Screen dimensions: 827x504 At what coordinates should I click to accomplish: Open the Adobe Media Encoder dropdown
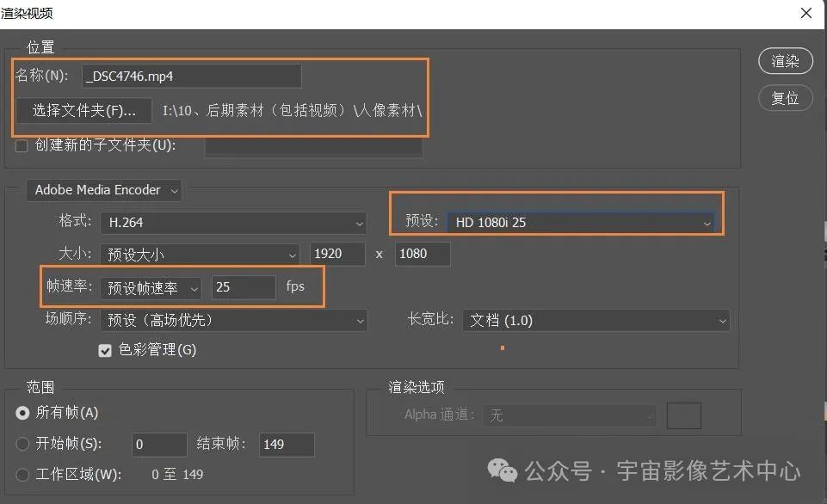(x=104, y=190)
